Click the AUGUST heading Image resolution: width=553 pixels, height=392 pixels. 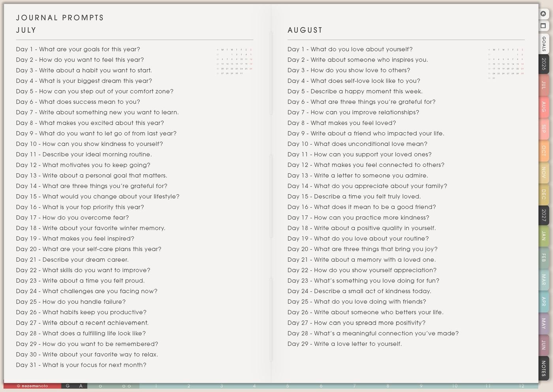(x=305, y=30)
